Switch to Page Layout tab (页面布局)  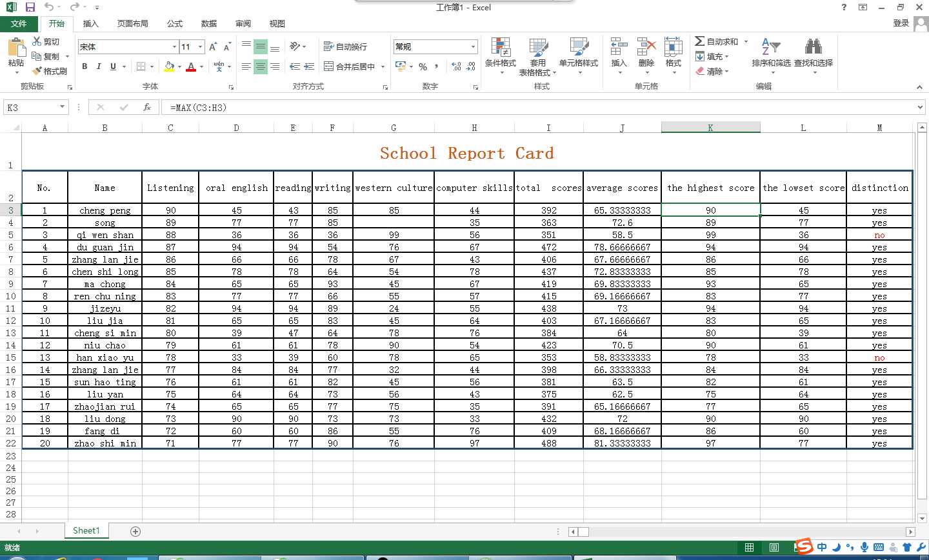[133, 24]
